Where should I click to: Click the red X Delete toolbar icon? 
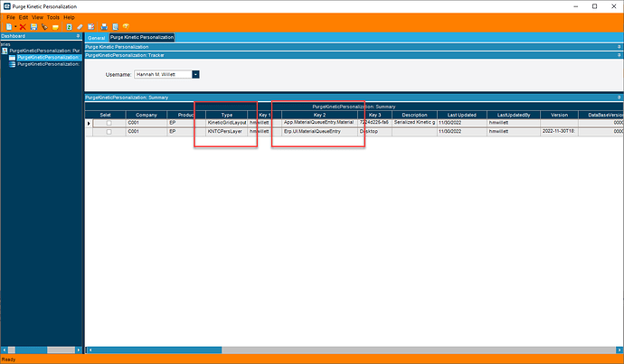pos(23,27)
